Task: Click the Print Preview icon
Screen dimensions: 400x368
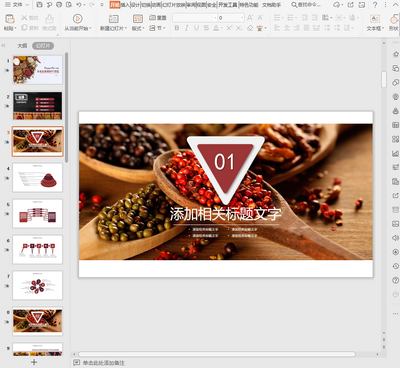Action: [69, 5]
